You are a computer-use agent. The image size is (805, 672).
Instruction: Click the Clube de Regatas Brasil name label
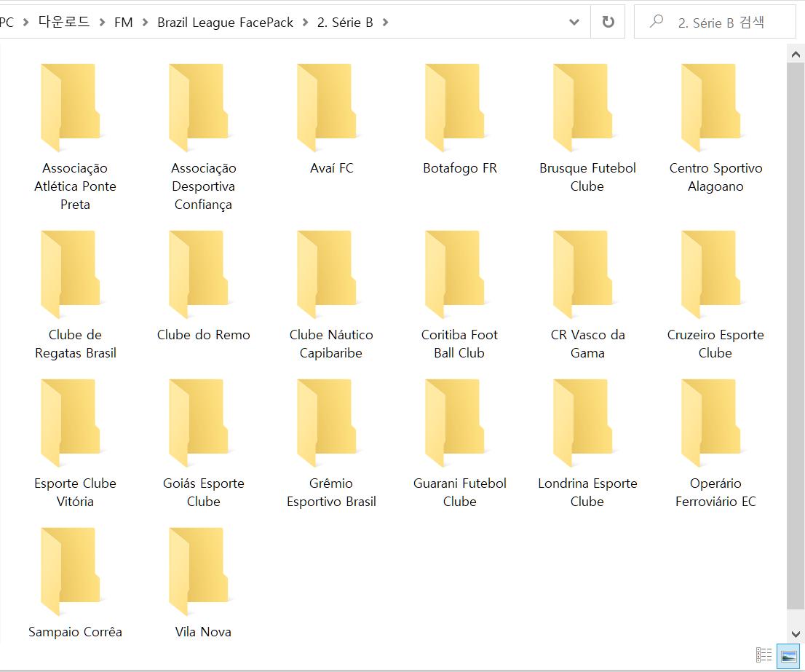click(x=76, y=344)
